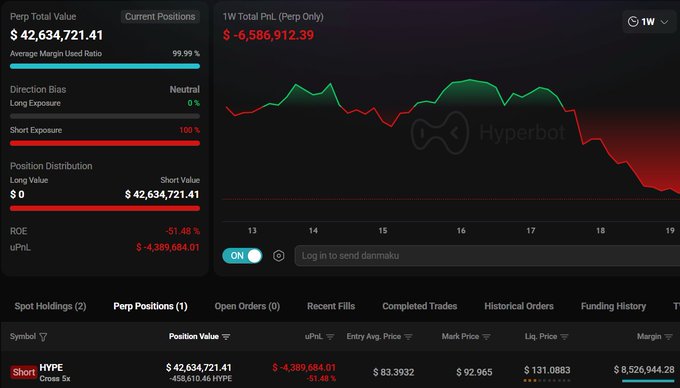
Task: Click Cross 5x leverage label
Action: pos(55,378)
